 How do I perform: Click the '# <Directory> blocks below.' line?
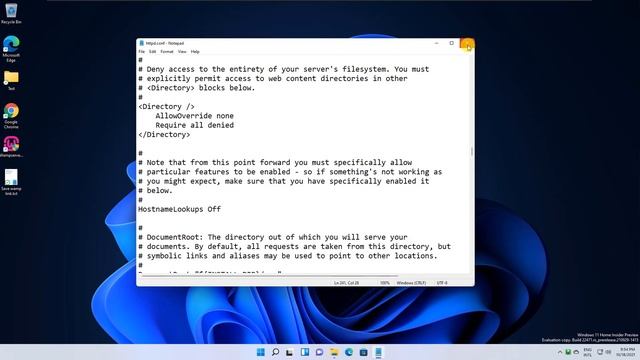coord(196,88)
